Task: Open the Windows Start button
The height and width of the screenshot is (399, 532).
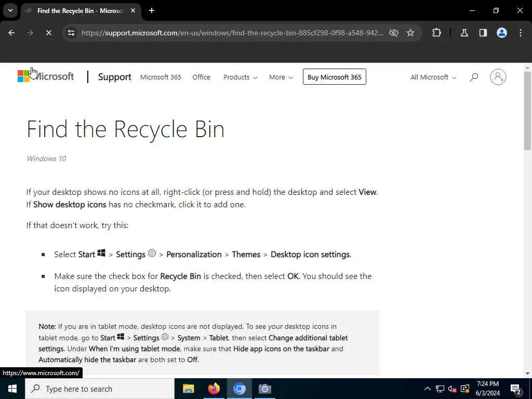Action: pos(12,389)
